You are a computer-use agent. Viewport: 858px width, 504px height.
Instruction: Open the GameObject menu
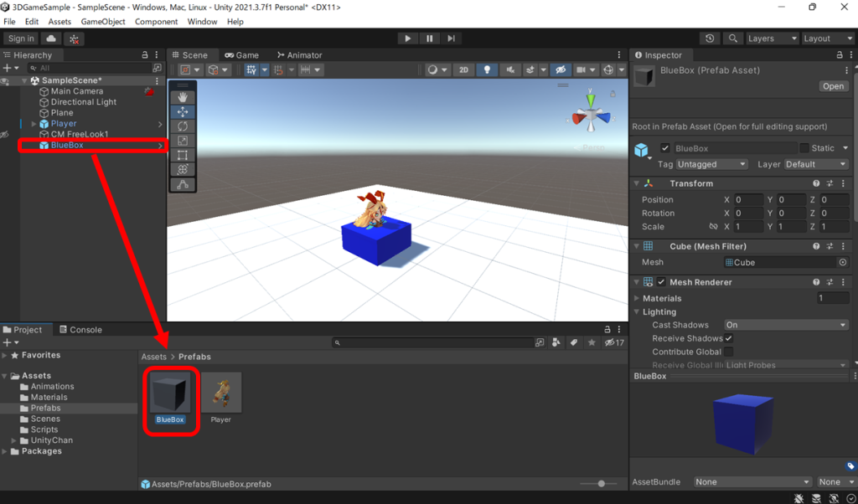[102, 21]
